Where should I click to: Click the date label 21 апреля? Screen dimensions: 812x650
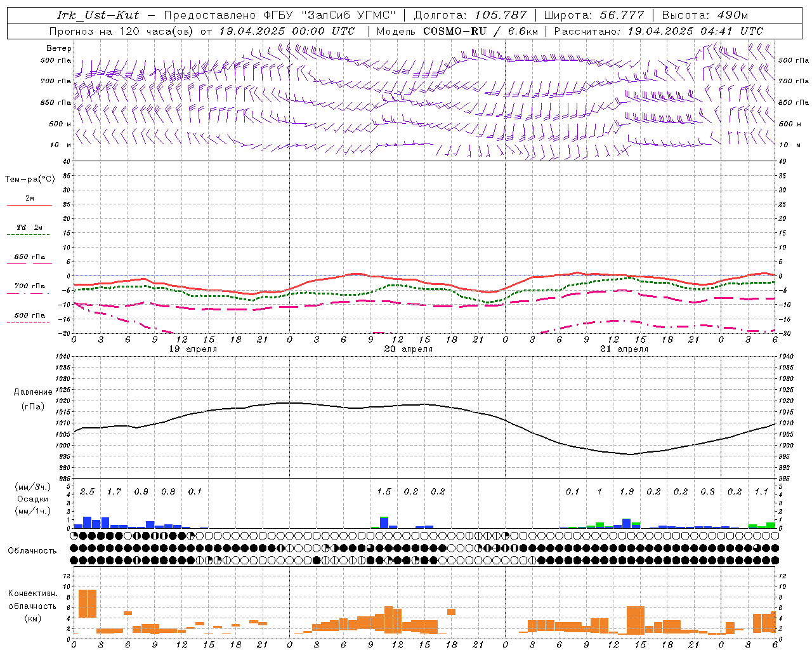point(624,349)
